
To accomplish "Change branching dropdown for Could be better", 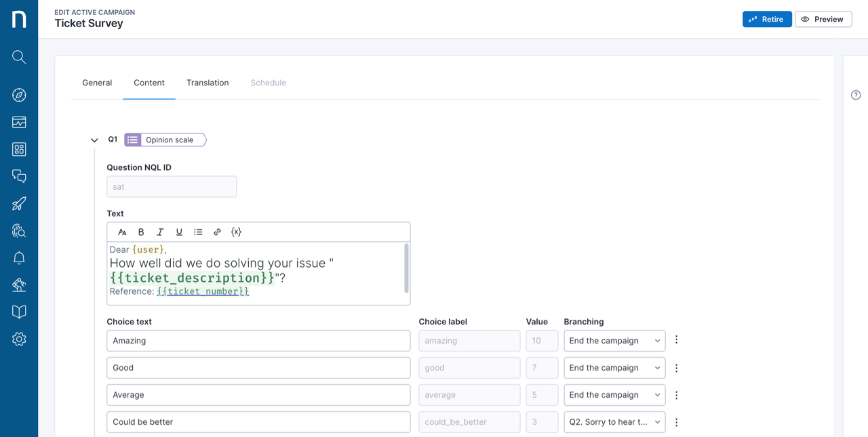I will [614, 421].
